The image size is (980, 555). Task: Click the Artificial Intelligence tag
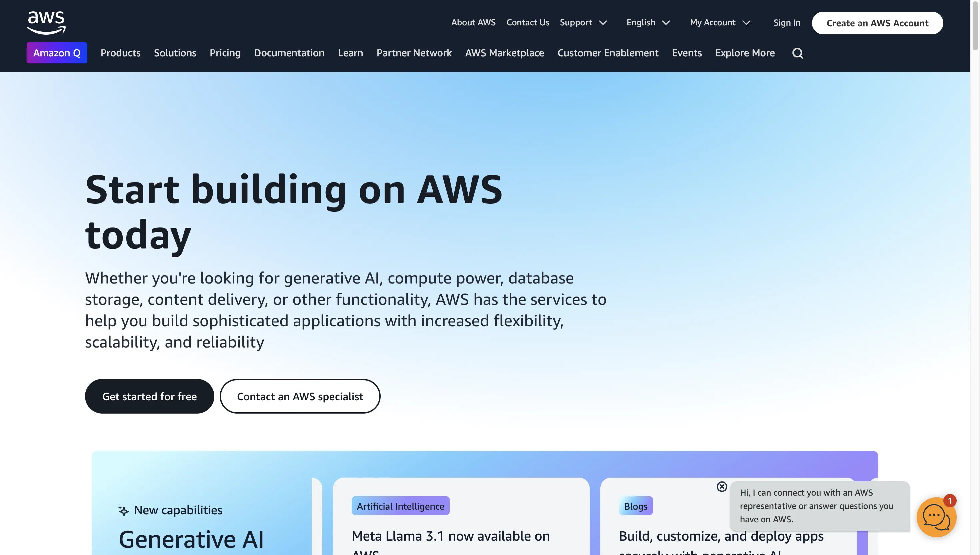click(400, 506)
